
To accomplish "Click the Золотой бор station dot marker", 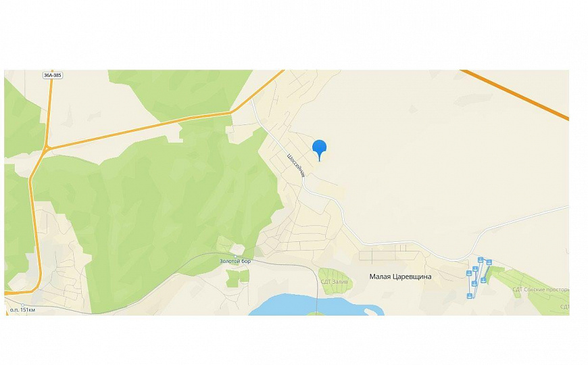I will pos(235,255).
